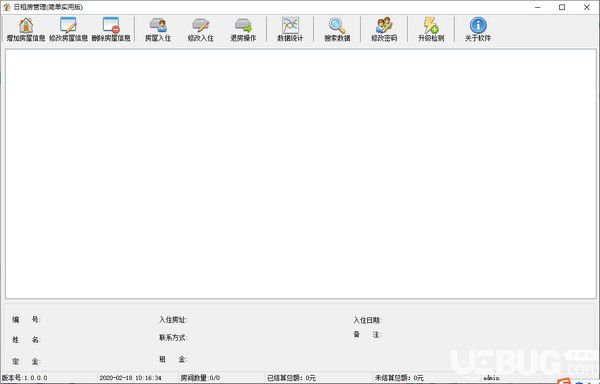Click the 编 号 label

pos(26,319)
